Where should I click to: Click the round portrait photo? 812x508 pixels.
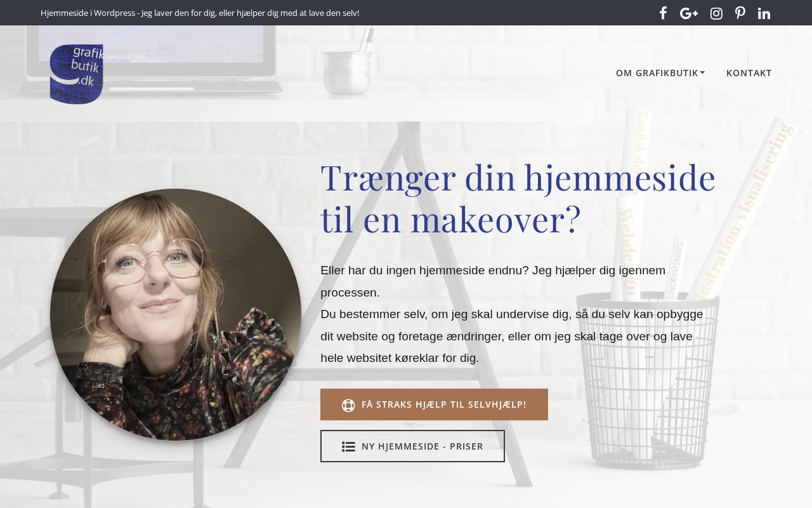tap(176, 314)
